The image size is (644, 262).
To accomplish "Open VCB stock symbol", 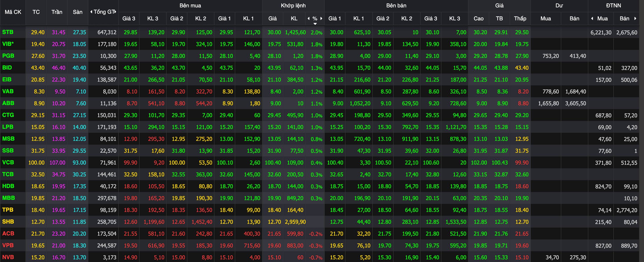I will tap(8, 162).
